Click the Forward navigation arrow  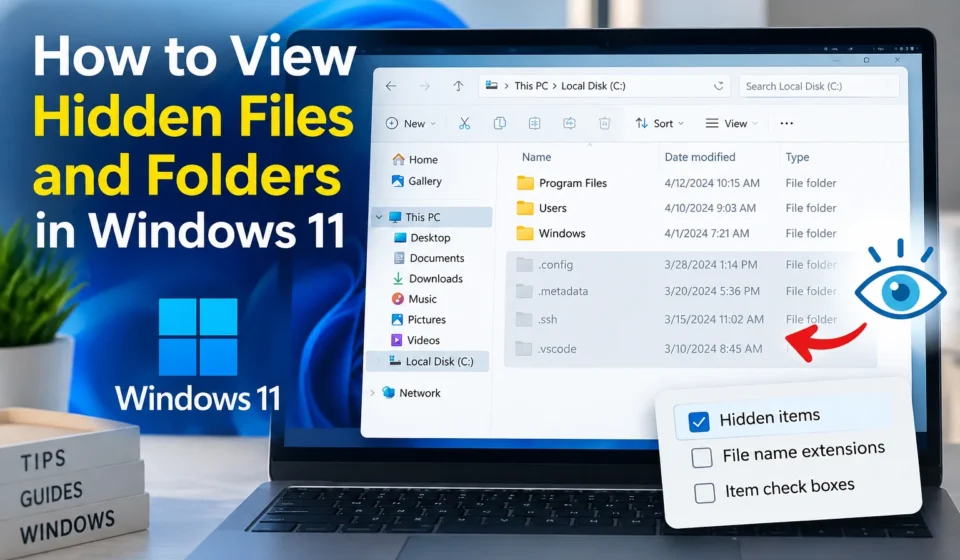click(425, 86)
